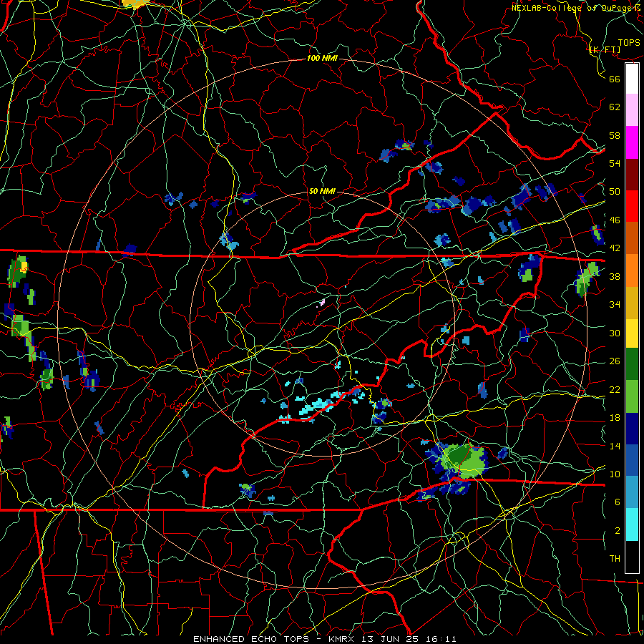Select the bright orange legend swatch
Screen dimensions: 644x644
pyautogui.click(x=632, y=270)
